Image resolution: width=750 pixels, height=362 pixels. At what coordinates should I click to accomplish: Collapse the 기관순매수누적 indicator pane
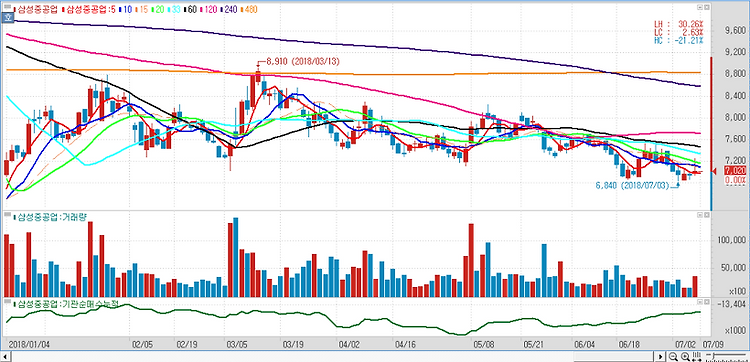(x=700, y=302)
